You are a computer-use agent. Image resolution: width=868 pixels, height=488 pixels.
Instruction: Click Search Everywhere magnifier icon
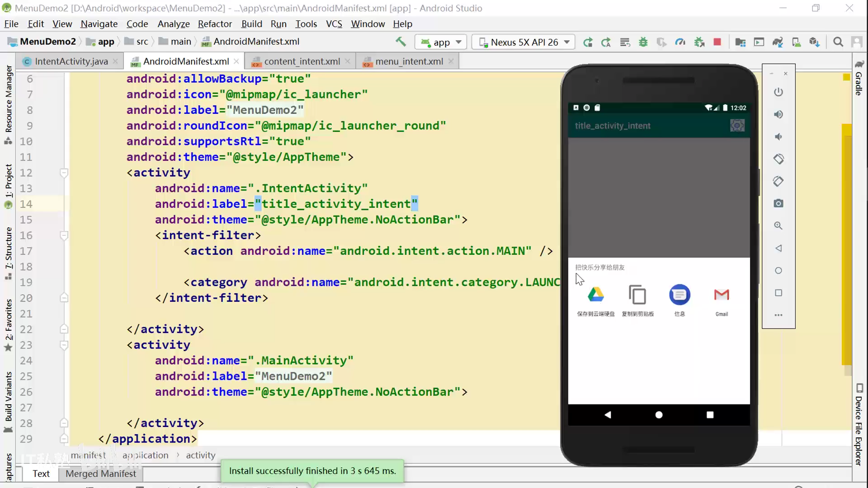(x=838, y=42)
